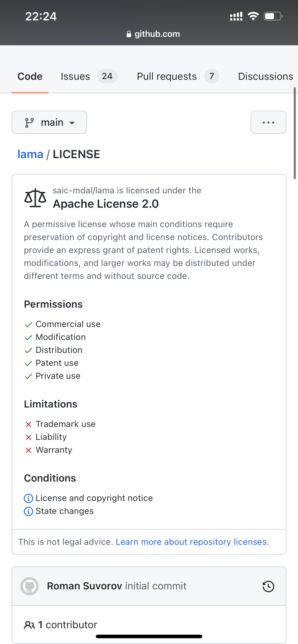Tap the info icon beside License and copyright notice

[x=29, y=498]
